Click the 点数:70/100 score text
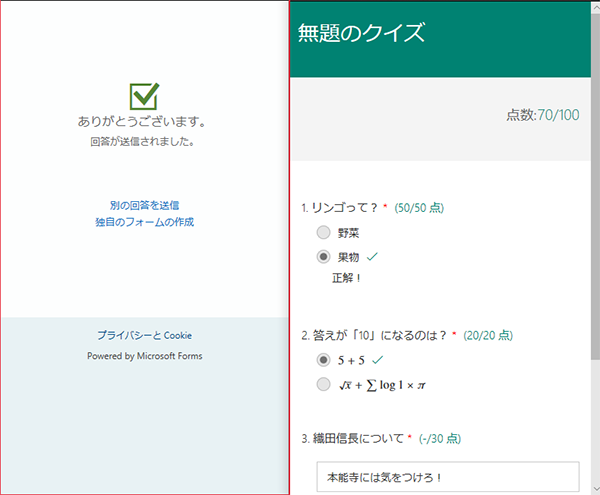Viewport: 600px width, 495px height. tap(543, 115)
